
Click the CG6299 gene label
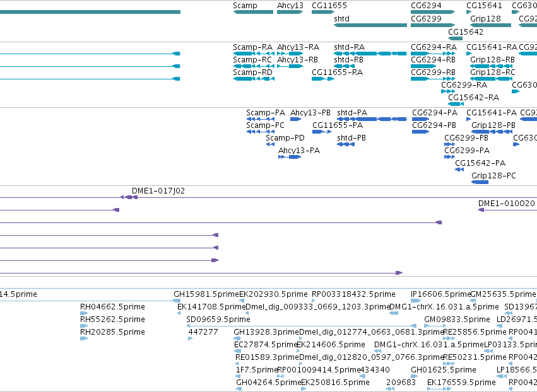426,18
